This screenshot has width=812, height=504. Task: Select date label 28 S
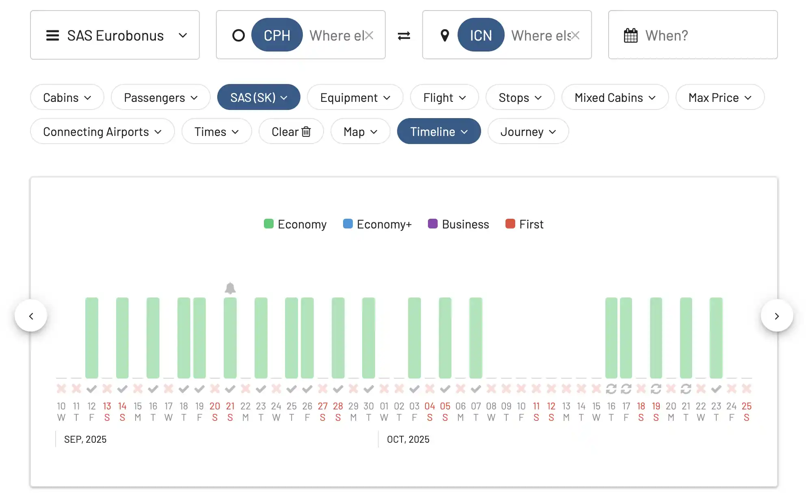(338, 411)
